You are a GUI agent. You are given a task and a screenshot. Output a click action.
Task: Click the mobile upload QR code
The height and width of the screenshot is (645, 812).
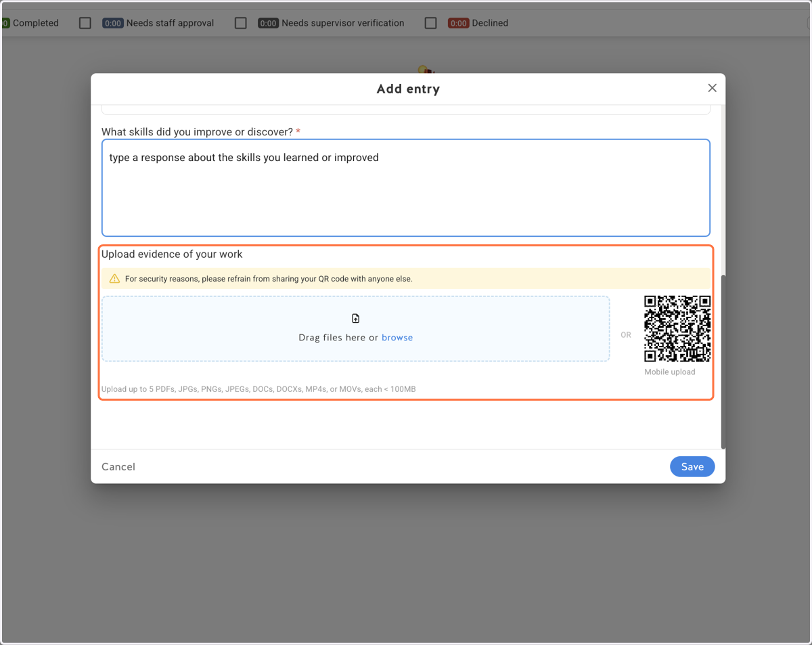[x=677, y=329]
